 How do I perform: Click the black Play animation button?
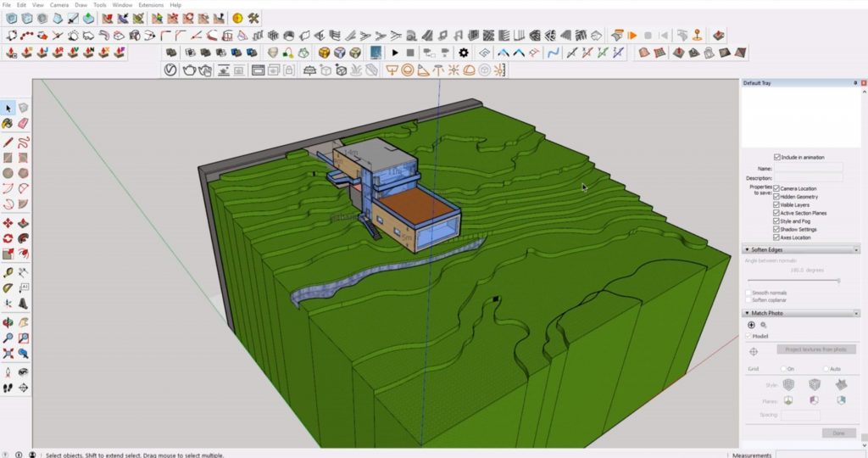tap(395, 53)
